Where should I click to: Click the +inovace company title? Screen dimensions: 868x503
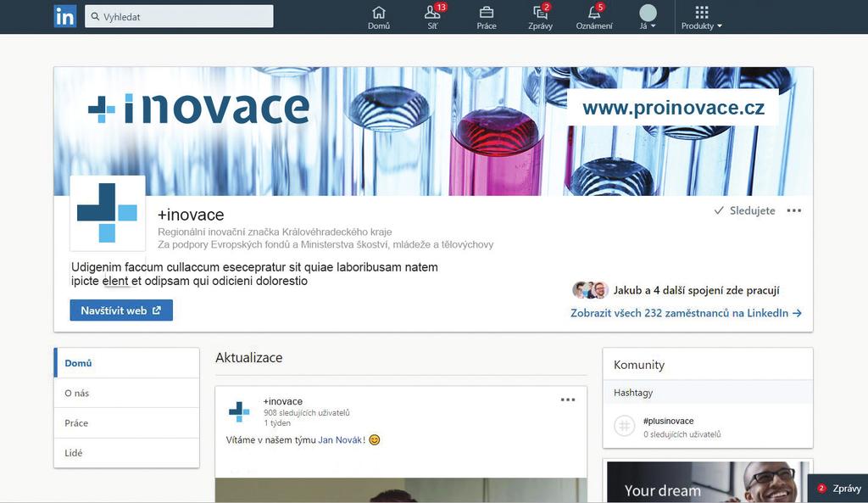[191, 215]
